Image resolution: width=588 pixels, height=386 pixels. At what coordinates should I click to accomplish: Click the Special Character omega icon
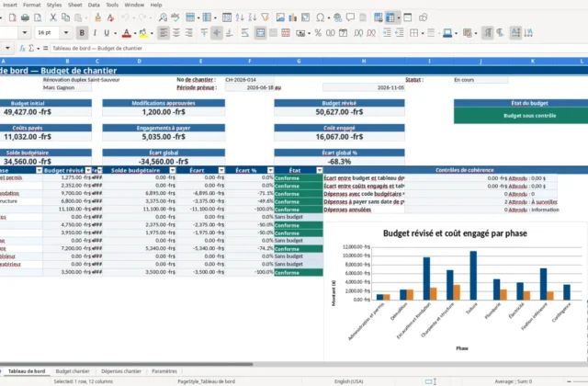(321, 17)
